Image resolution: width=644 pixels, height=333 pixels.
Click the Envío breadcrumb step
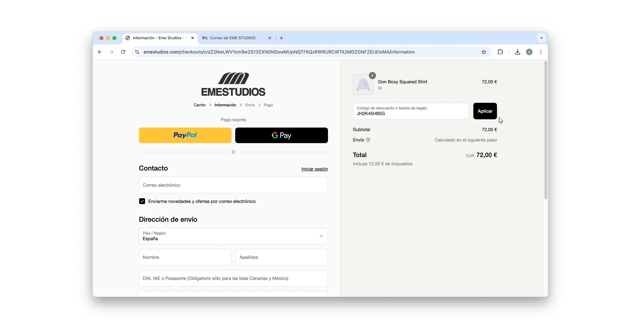250,105
